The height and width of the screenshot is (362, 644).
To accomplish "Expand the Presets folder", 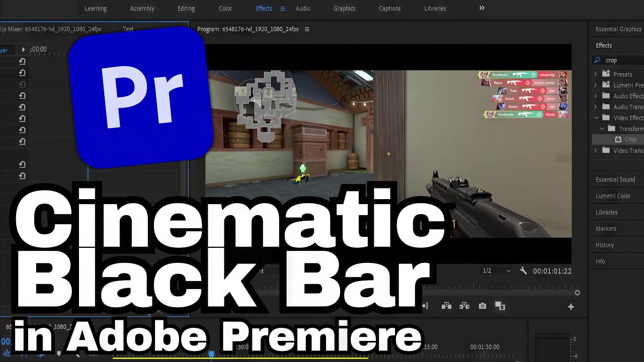I will click(596, 74).
